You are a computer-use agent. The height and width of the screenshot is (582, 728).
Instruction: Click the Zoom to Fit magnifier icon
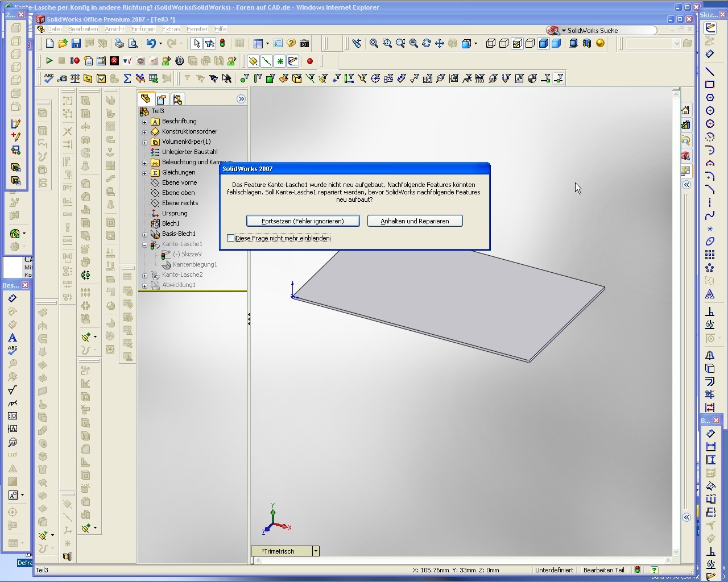[x=374, y=43]
